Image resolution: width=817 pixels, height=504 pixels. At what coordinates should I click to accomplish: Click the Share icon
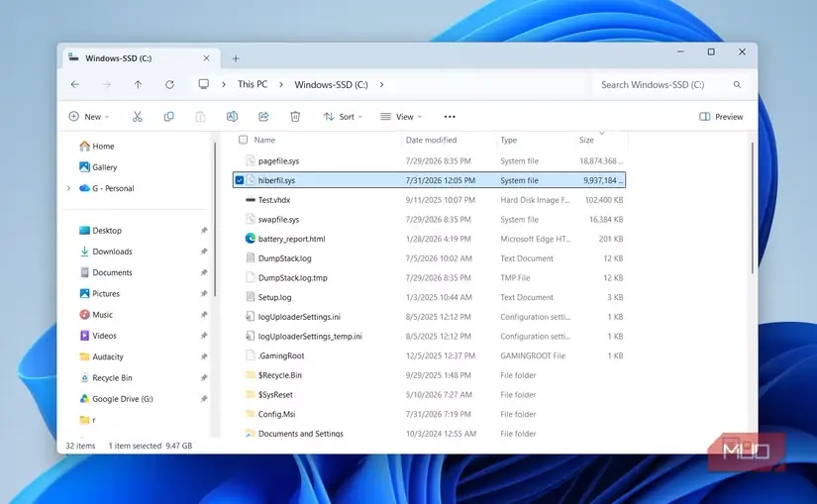(263, 117)
